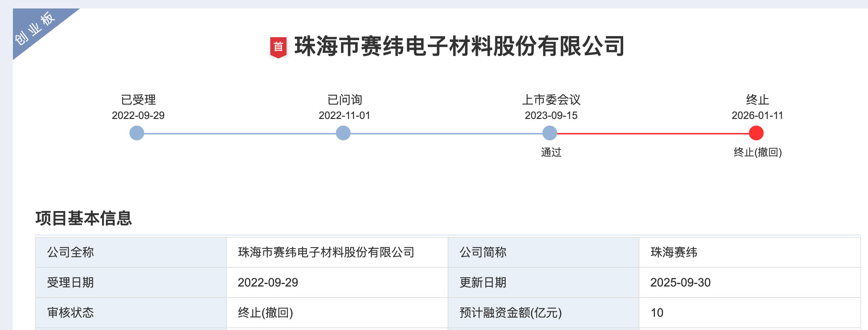Viewport: 868px width, 330px height.
Task: Click the 上市委会议 timeline node circle
Action: [550, 133]
